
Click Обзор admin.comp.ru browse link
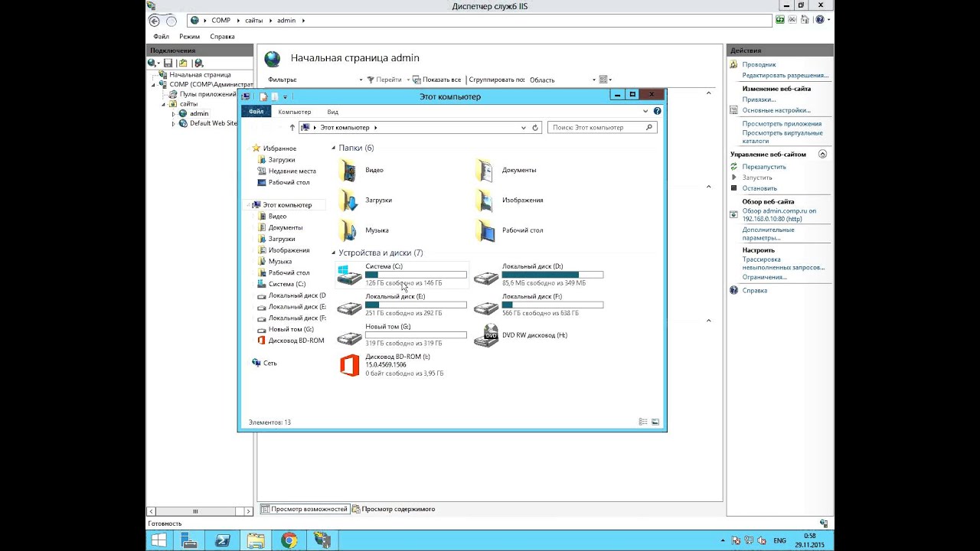pyautogui.click(x=779, y=215)
